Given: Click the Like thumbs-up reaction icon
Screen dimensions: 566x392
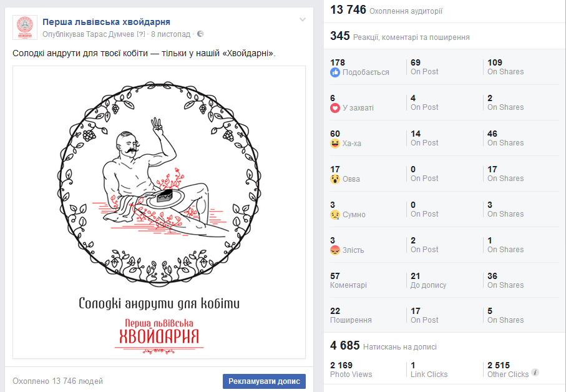Looking at the screenshot, I should (x=335, y=72).
